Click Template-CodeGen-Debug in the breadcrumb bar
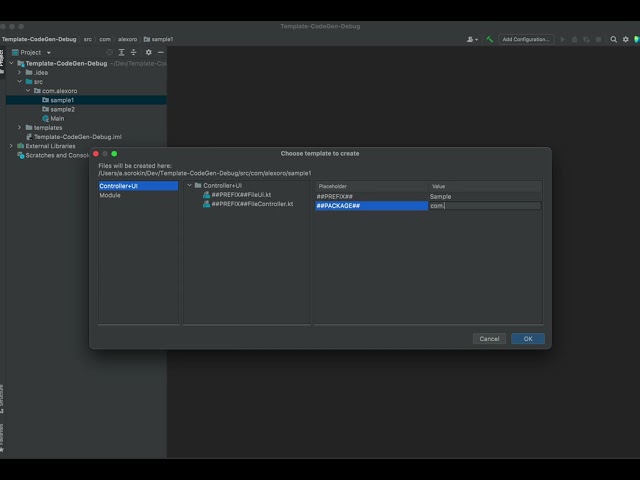This screenshot has height=480, width=640. 39,39
